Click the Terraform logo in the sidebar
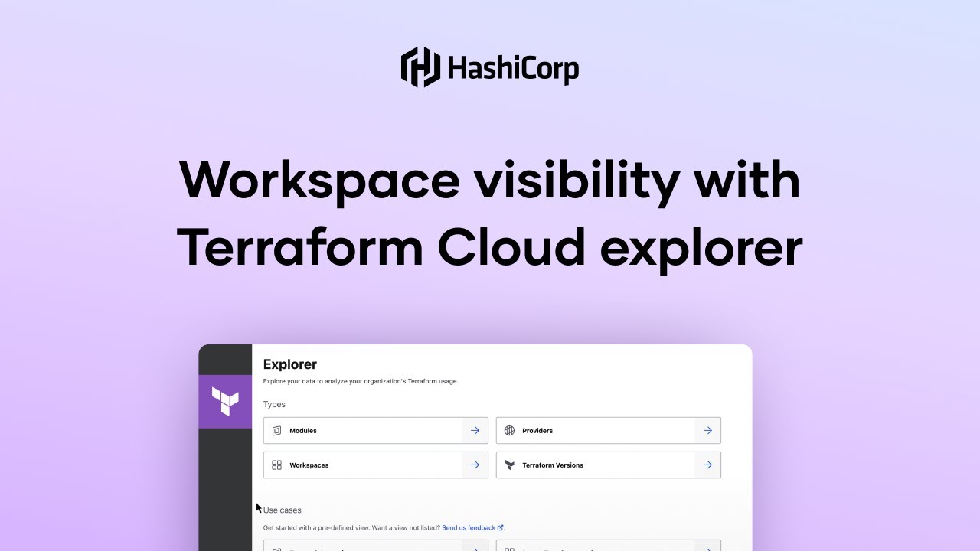 click(x=224, y=400)
